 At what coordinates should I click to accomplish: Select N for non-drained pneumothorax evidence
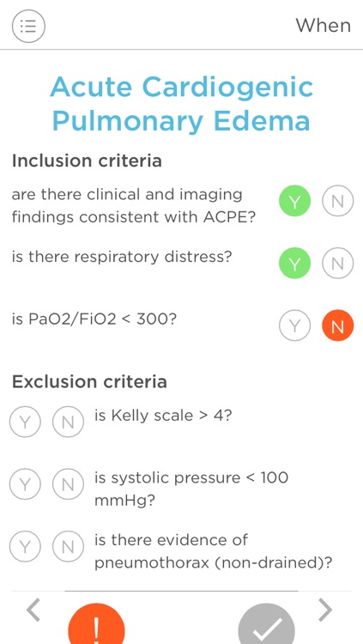click(x=68, y=546)
